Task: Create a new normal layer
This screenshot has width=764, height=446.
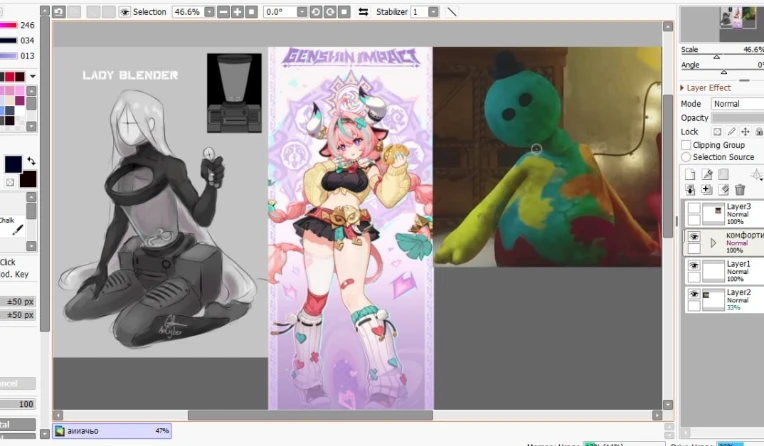Action: (x=690, y=175)
